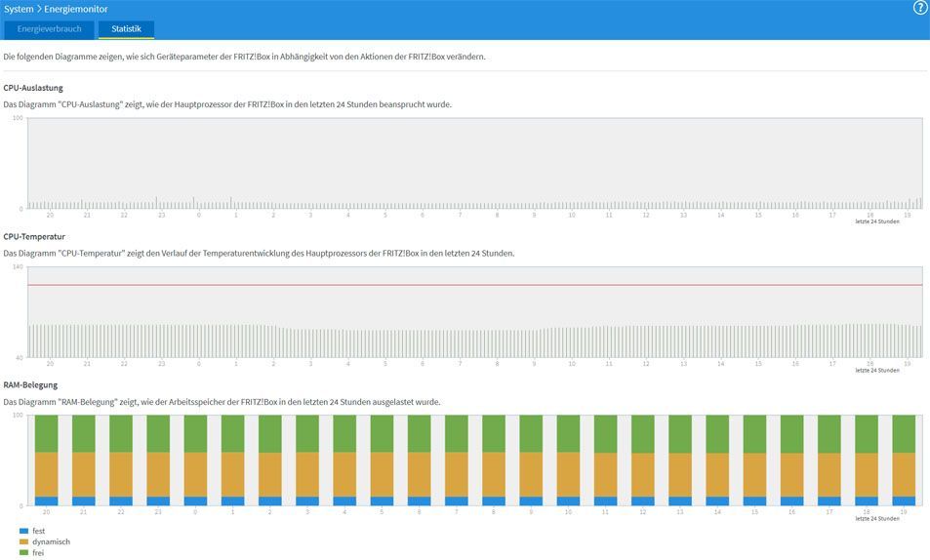Click the System breadcrumb link
930x560 pixels.
tap(19, 9)
